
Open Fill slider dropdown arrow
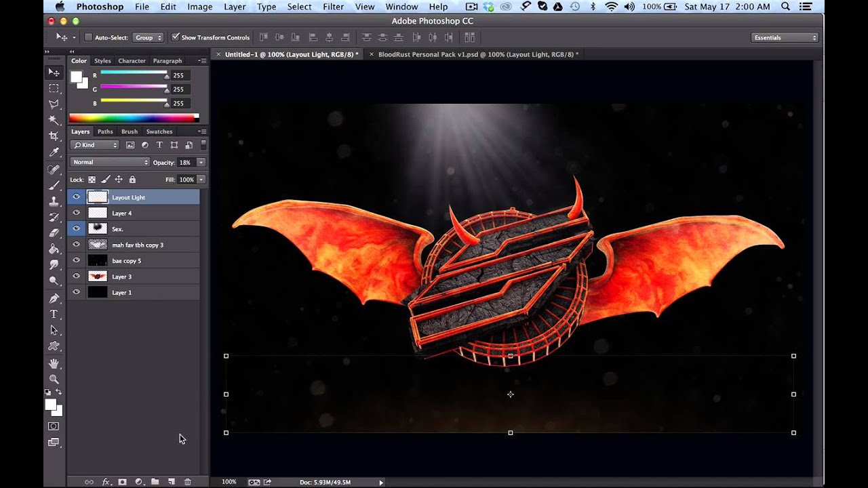[201, 180]
